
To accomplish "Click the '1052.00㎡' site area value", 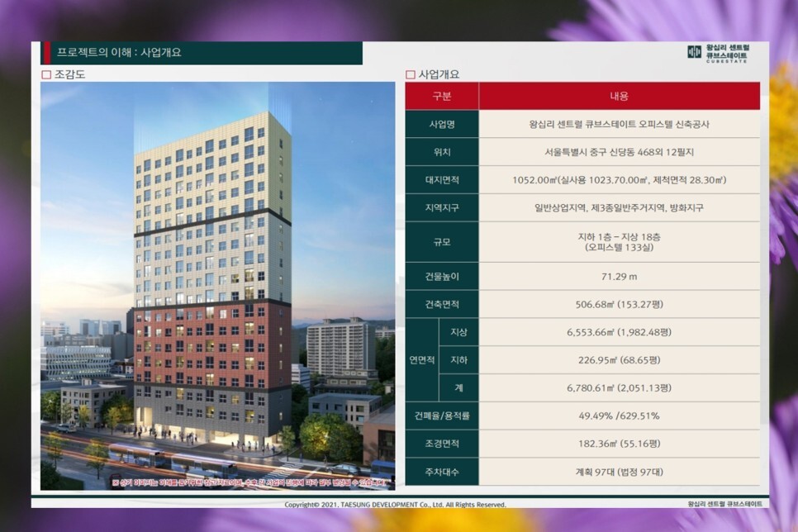I will point(534,180).
